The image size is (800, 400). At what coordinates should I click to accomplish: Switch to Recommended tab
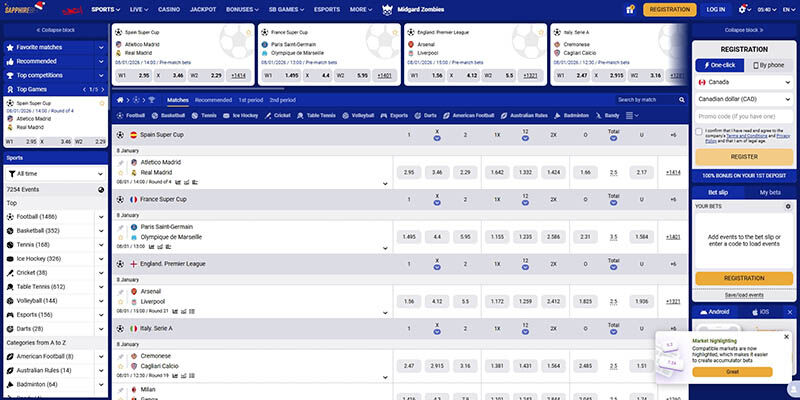coord(213,100)
